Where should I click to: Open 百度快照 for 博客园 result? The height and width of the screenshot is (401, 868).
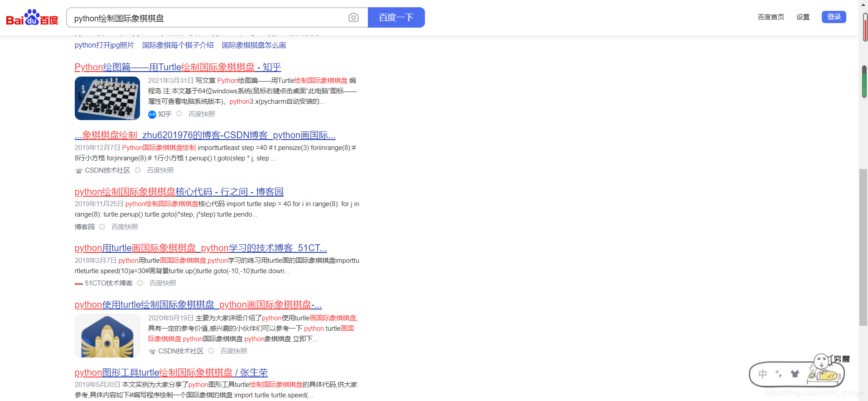tap(125, 227)
